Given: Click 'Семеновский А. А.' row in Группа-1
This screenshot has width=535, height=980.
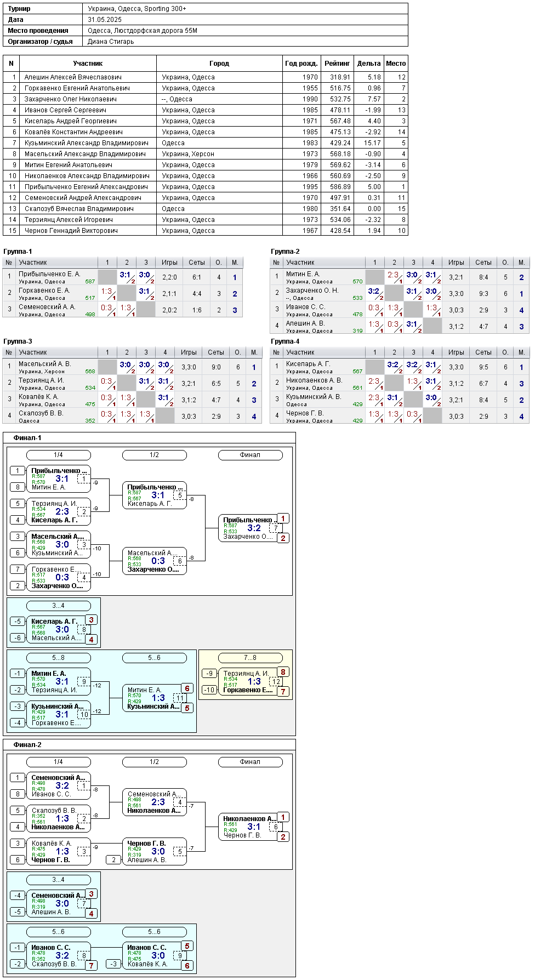Looking at the screenshot, I should click(123, 310).
